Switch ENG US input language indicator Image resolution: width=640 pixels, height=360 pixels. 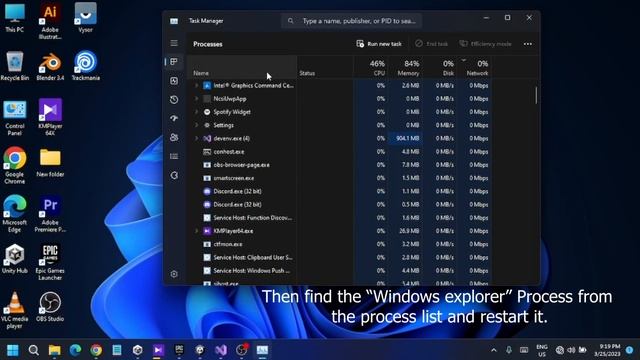pos(542,350)
